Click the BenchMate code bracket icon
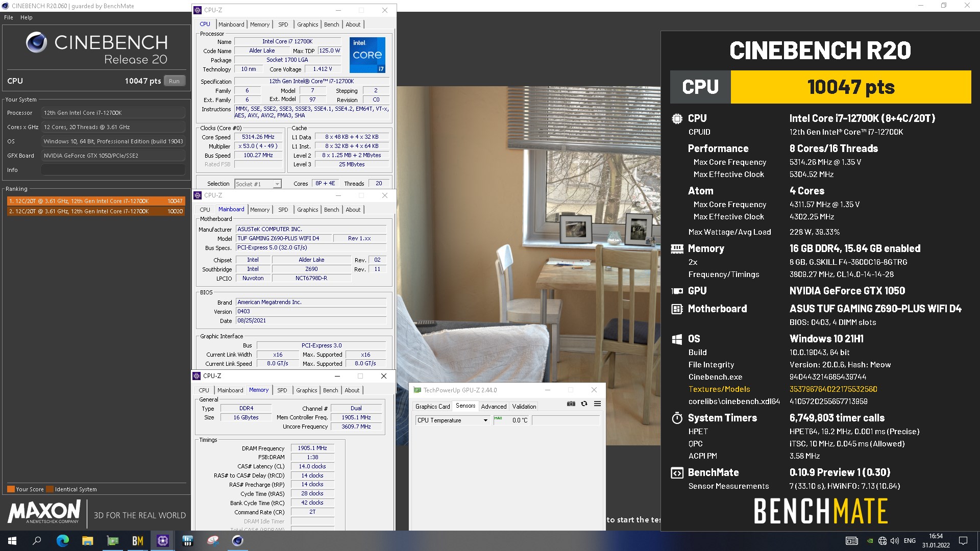 coord(677,473)
